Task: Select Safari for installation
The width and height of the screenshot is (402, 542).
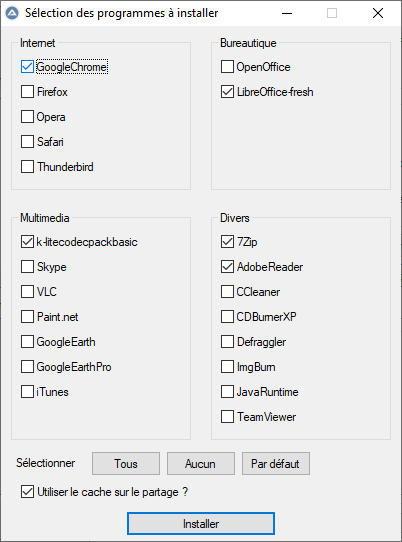Action: (27, 142)
